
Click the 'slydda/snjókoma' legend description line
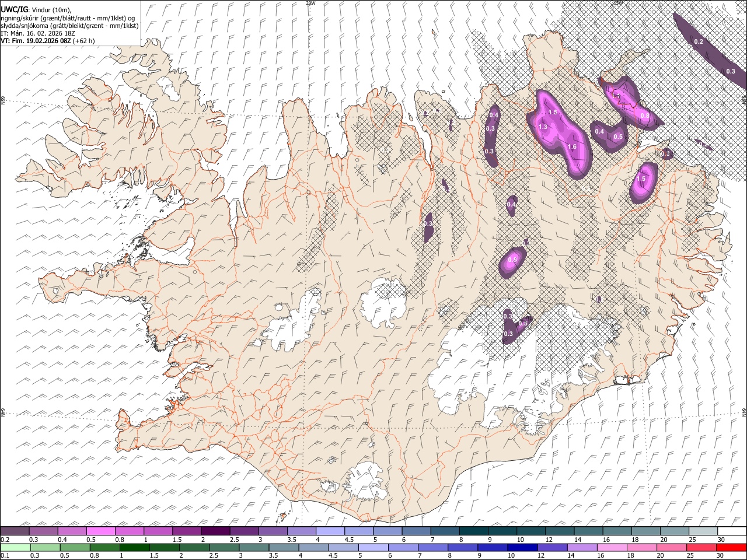tap(69, 26)
